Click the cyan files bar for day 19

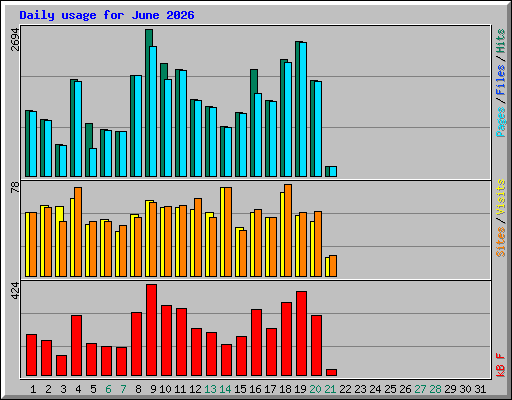303,109
